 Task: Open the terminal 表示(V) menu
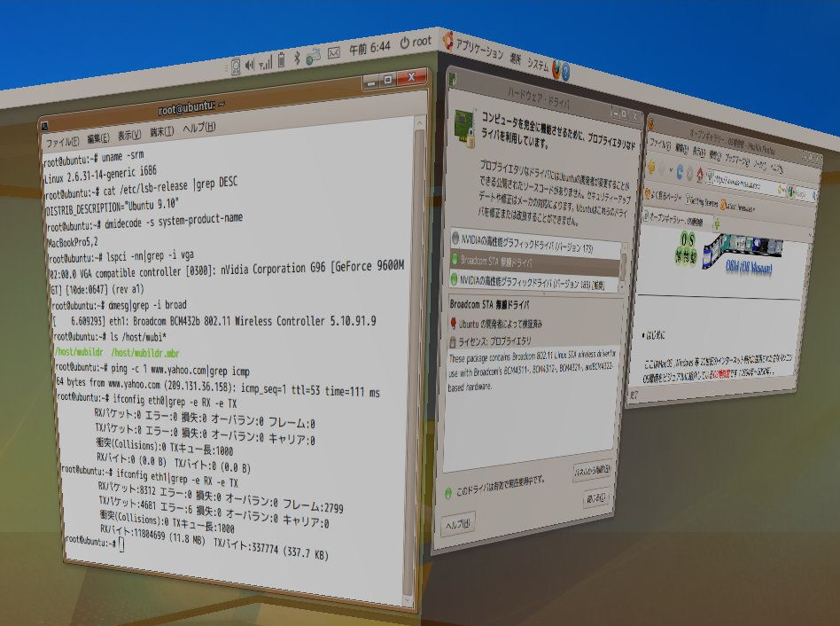[x=129, y=135]
